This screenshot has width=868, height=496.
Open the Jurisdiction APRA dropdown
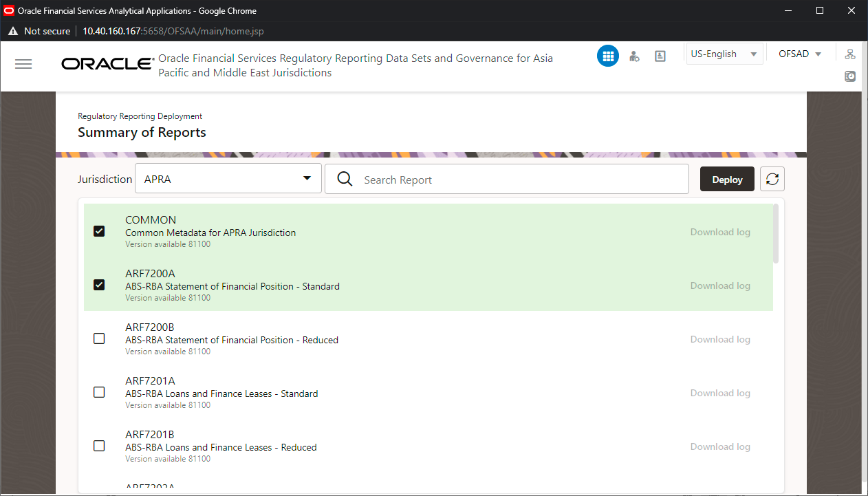(228, 179)
